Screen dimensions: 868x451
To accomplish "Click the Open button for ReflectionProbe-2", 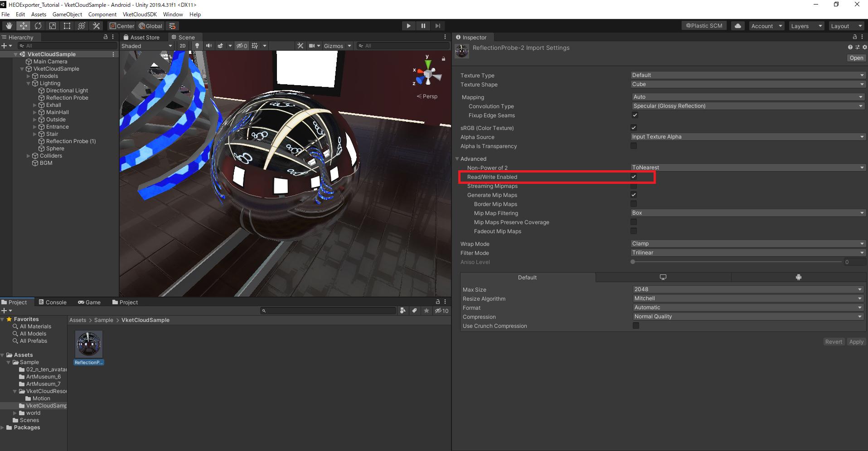I will click(856, 58).
